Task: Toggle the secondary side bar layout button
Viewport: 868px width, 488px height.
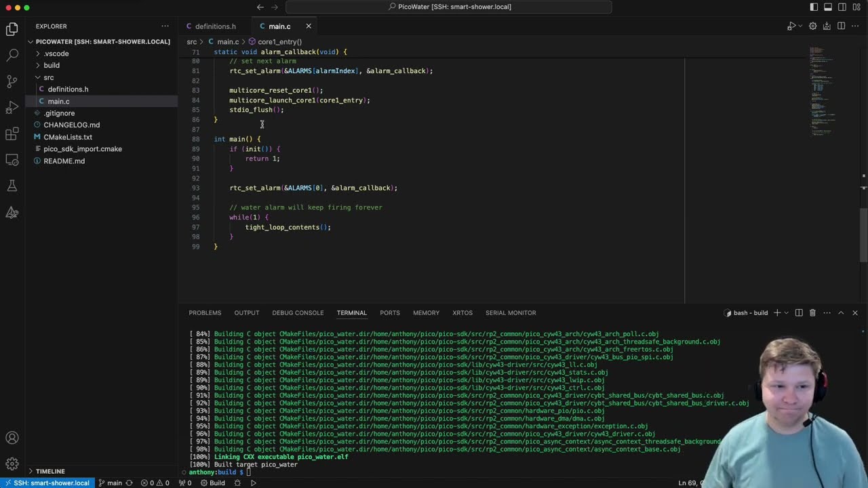Action: point(842,7)
